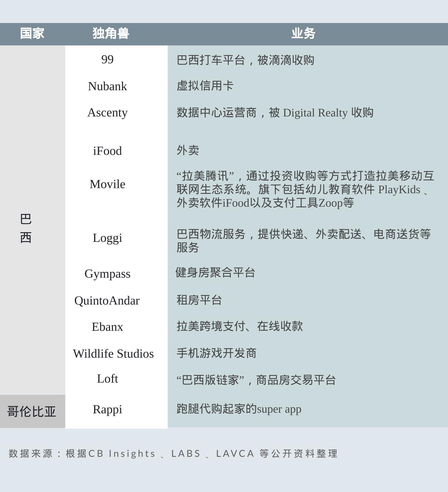Click the Gympass row
This screenshot has width=448, height=492.
(108, 274)
